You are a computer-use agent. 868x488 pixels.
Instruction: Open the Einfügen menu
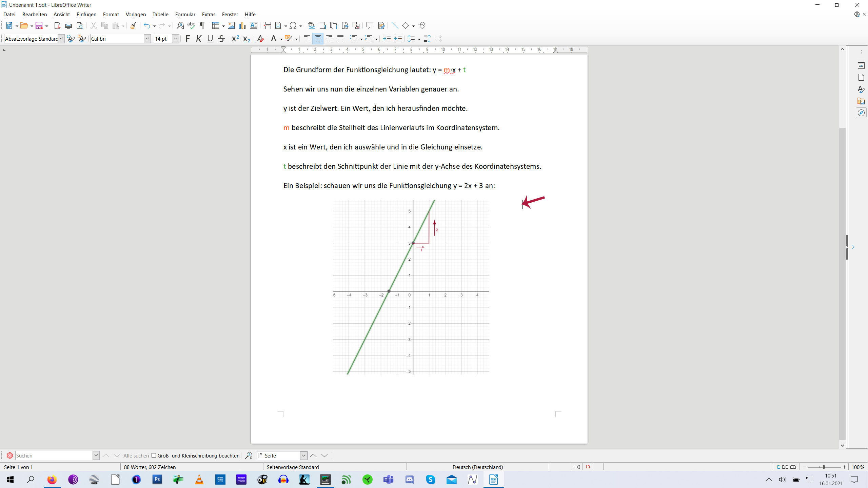pyautogui.click(x=86, y=15)
